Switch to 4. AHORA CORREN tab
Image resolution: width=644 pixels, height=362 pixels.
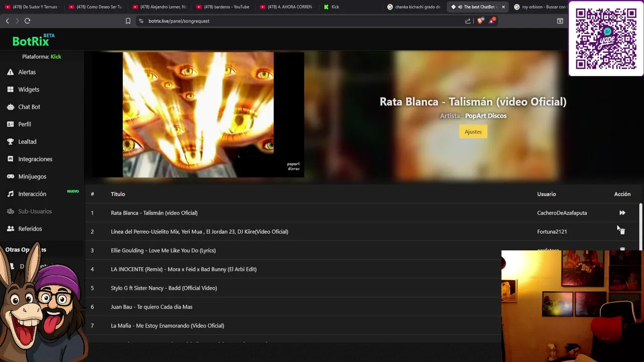coord(287,7)
